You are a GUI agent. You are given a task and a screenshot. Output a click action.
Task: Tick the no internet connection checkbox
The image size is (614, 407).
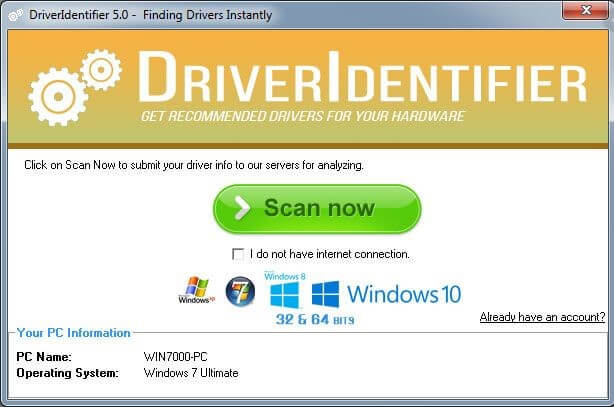click(238, 254)
